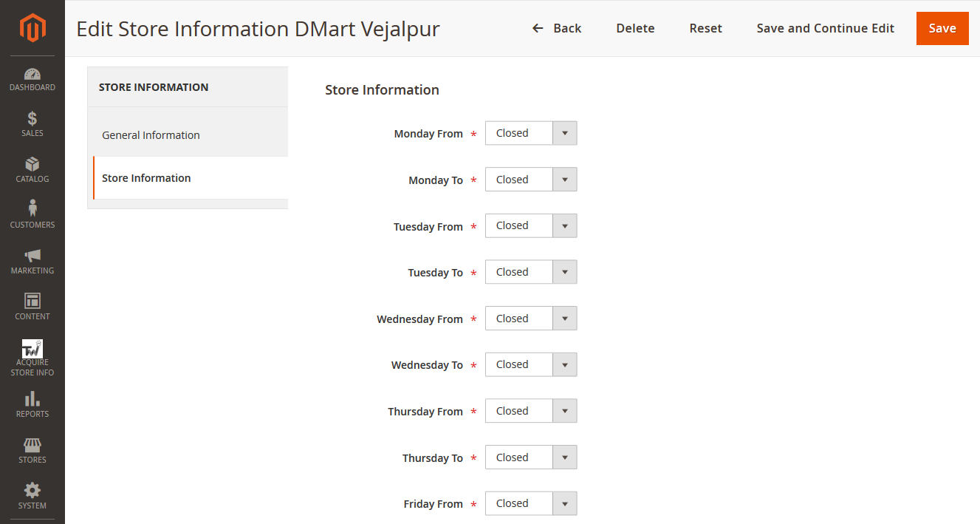Open the Tuesday From dropdown

pos(531,225)
